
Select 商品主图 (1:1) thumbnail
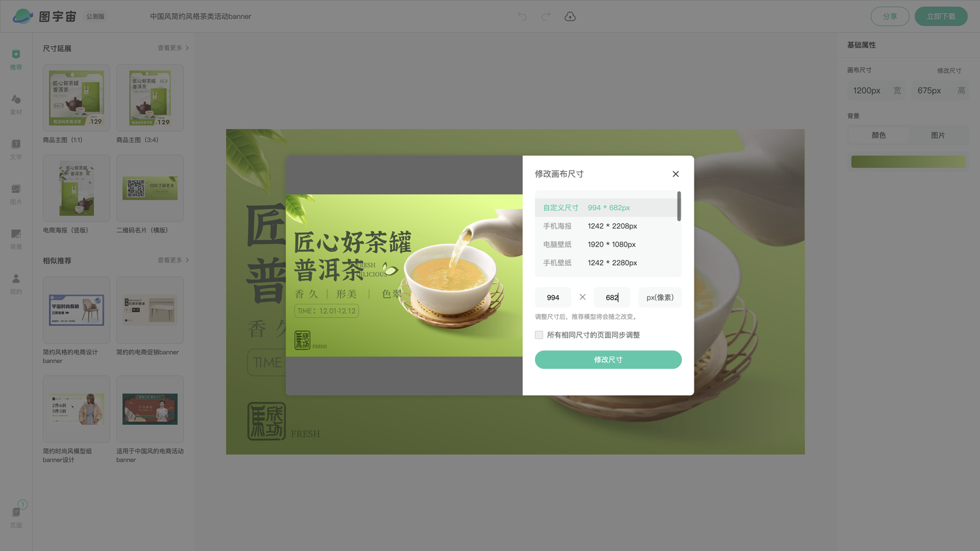[76, 97]
